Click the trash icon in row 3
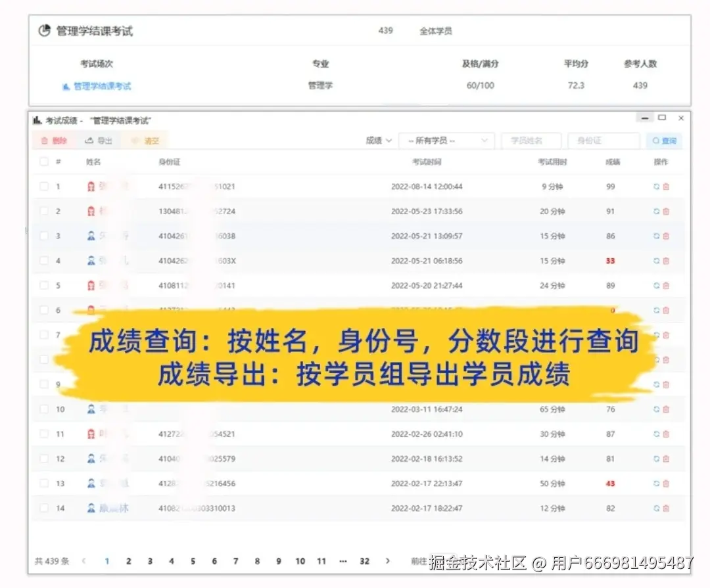Image resolution: width=710 pixels, height=588 pixels. 666,236
